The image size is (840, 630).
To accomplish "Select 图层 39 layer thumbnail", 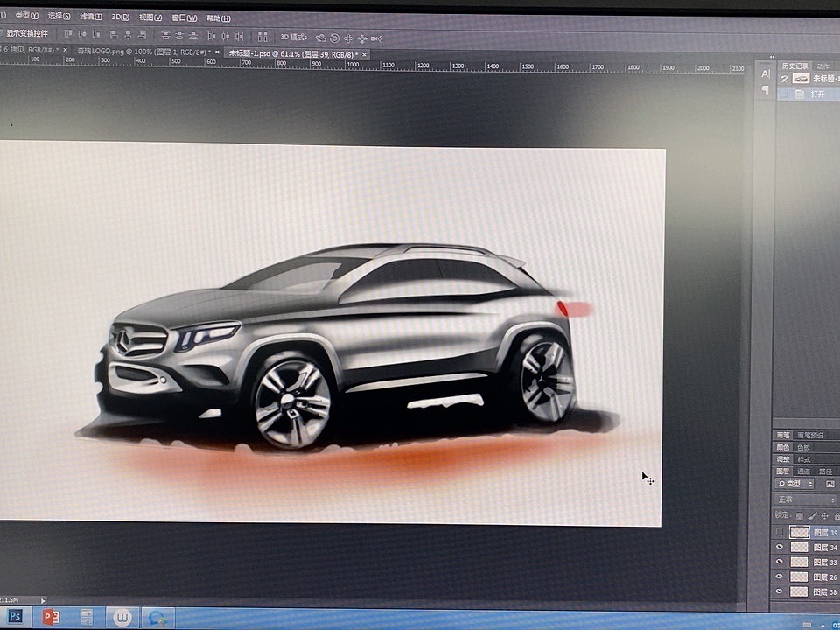I will [799, 532].
